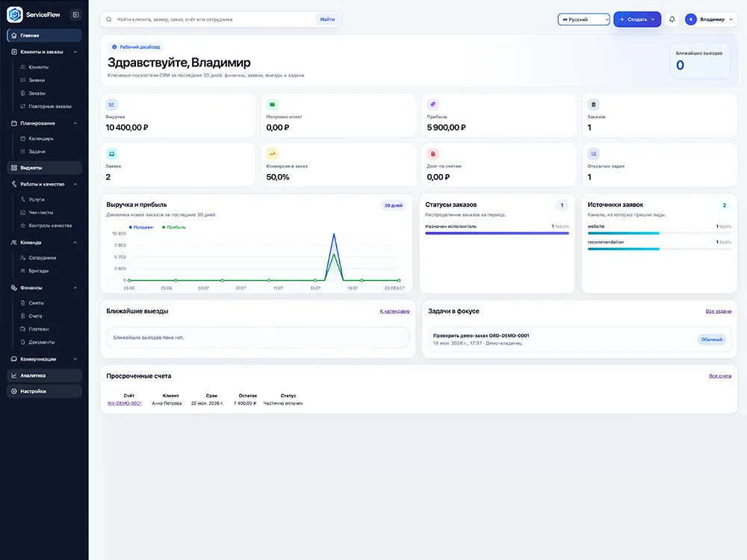747x560 pixels.
Task: Open Календарь in the sidebar
Action: coord(41,139)
